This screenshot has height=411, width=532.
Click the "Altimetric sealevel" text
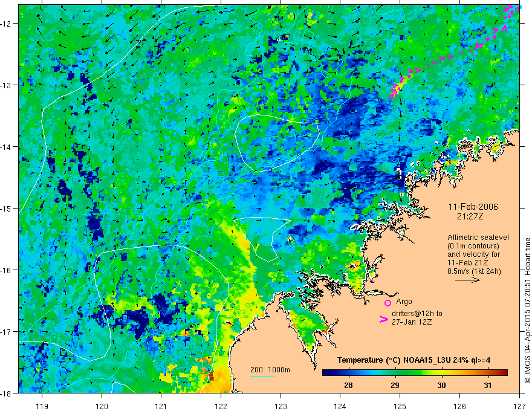[478, 238]
